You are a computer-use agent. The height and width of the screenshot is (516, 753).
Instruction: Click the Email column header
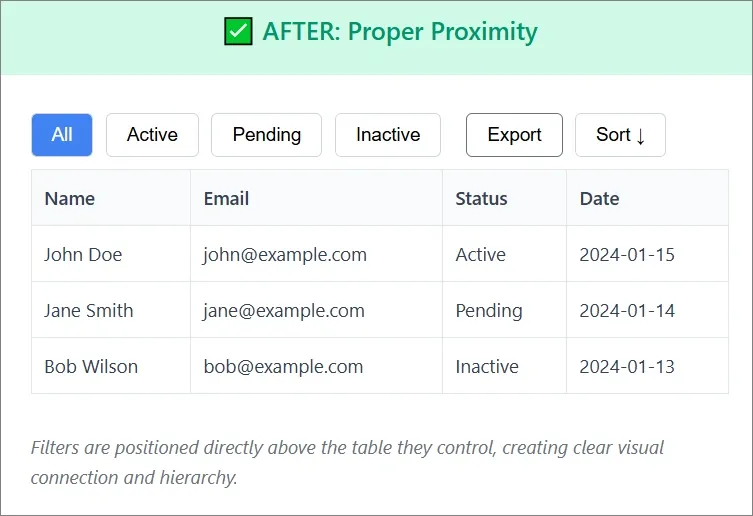click(x=226, y=199)
